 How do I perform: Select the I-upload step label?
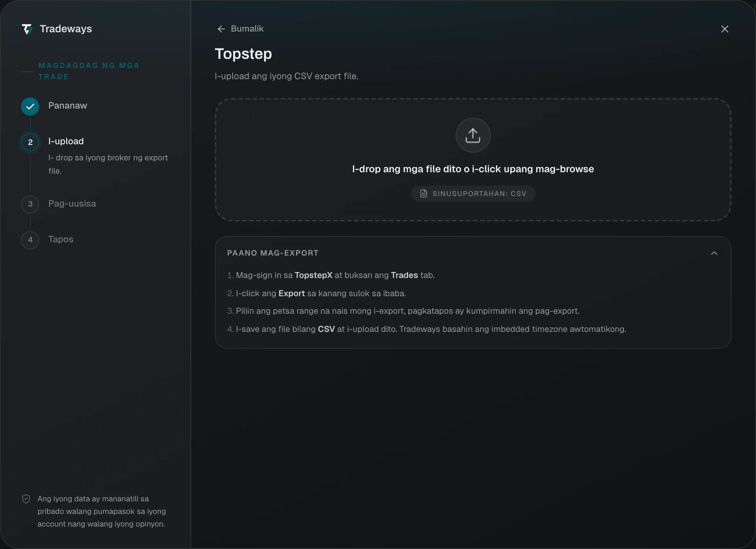(x=66, y=141)
